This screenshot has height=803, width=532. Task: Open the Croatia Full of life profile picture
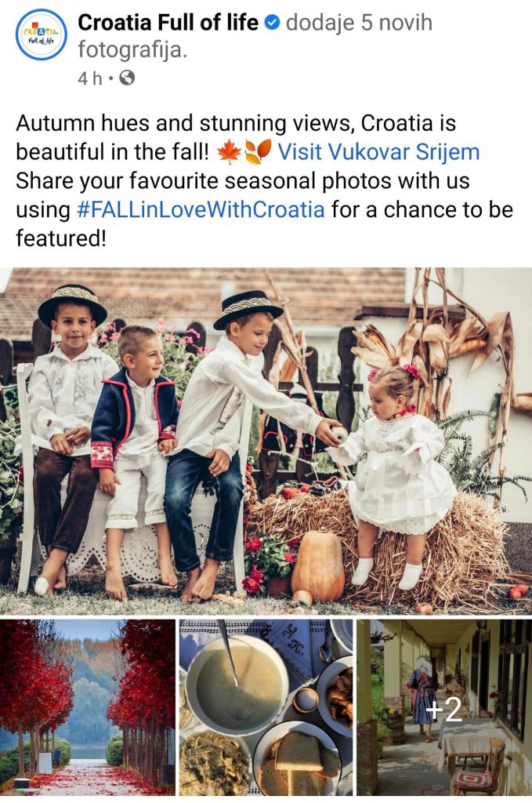click(42, 35)
